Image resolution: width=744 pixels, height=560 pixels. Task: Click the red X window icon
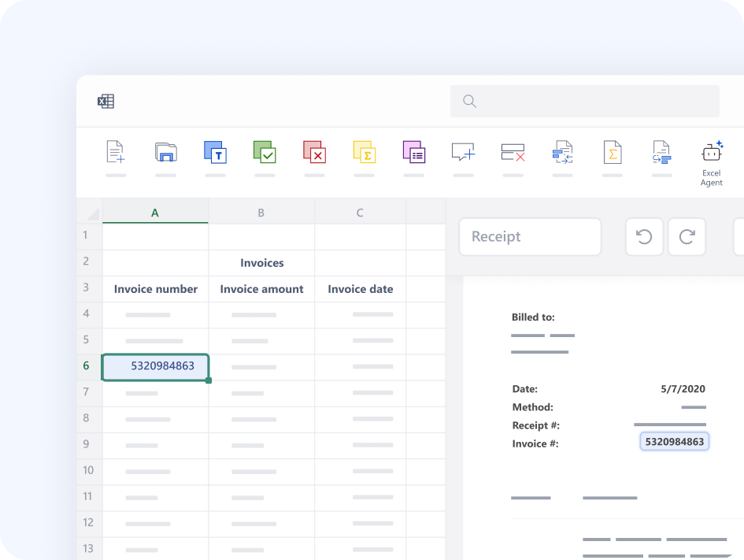click(x=314, y=152)
